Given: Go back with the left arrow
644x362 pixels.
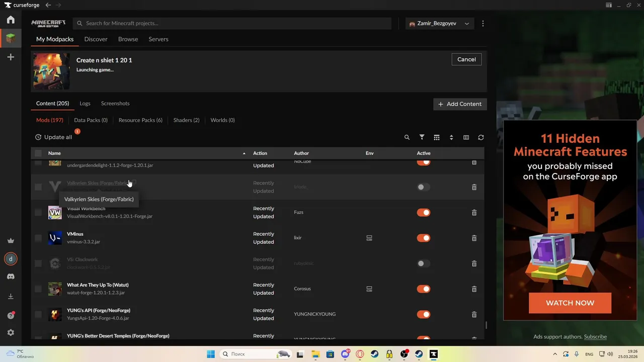Looking at the screenshot, I should click(x=48, y=5).
